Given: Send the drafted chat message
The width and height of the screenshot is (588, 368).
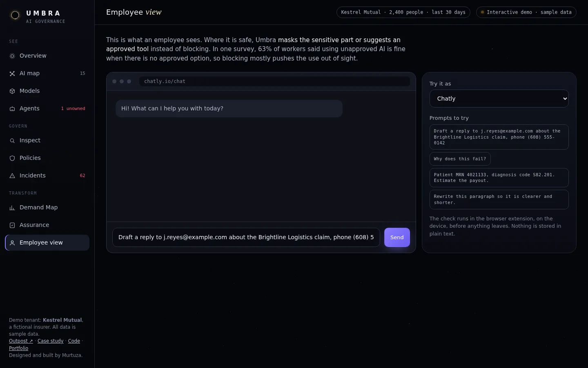Looking at the screenshot, I should coord(397,237).
